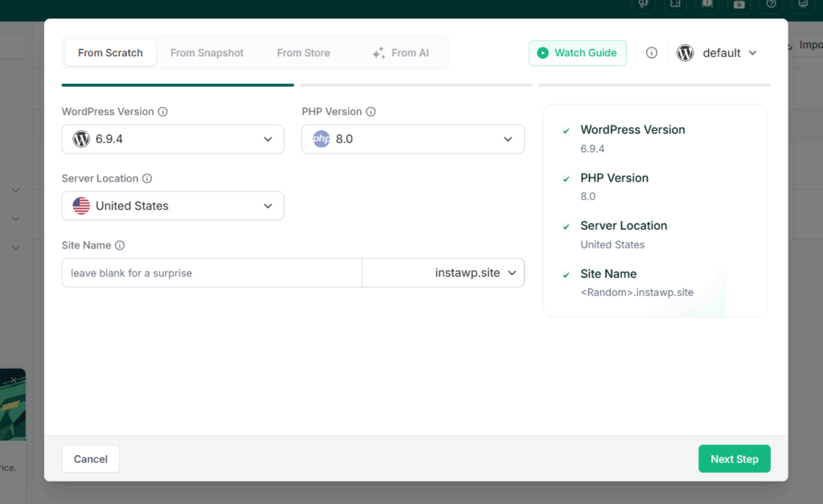Click the Next Step button
This screenshot has height=504, width=823.
click(735, 459)
